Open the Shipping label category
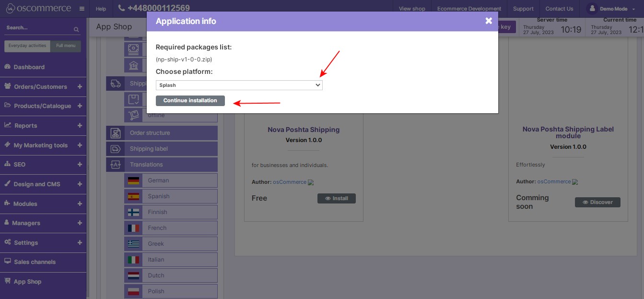Viewport: 644px width, 299px height. pyautogui.click(x=162, y=149)
